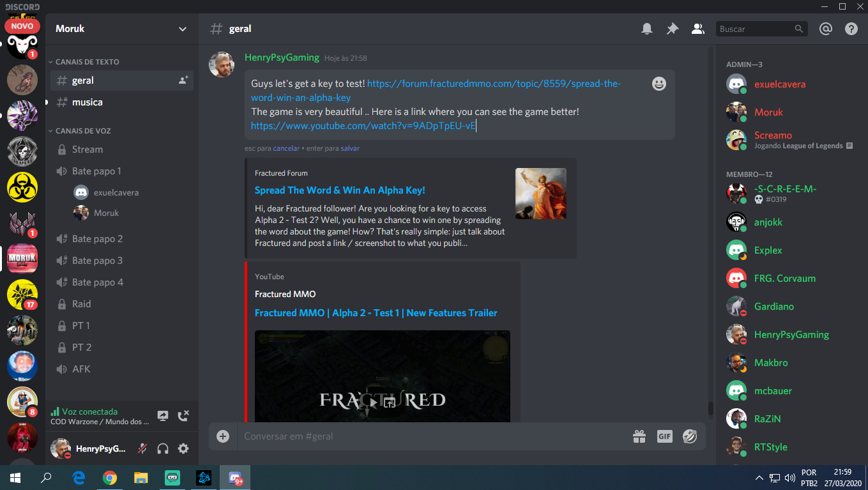Attach a file with plus button
The height and width of the screenshot is (490, 868).
pos(223,436)
